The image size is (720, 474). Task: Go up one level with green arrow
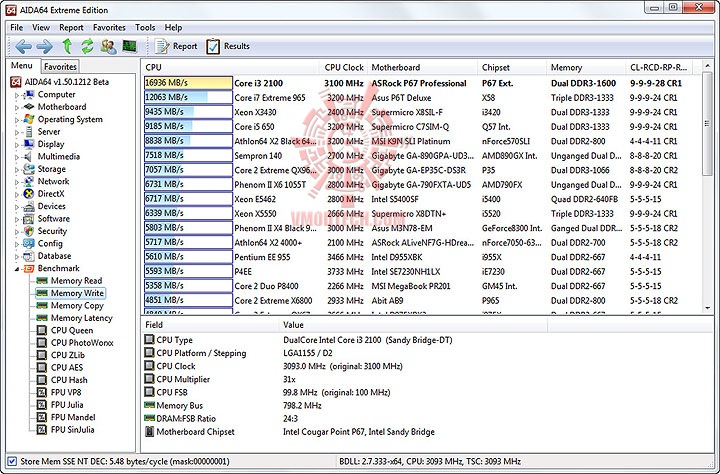[67, 46]
